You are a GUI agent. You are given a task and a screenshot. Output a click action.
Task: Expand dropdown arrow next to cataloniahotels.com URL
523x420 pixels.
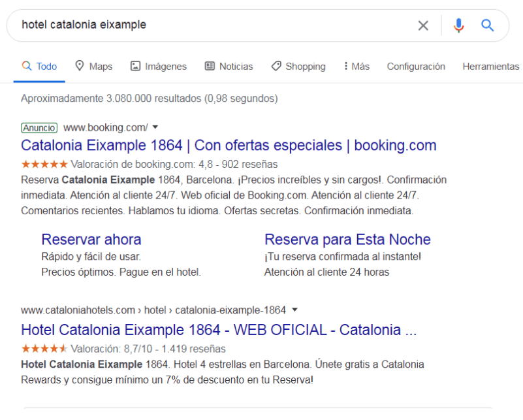(294, 310)
